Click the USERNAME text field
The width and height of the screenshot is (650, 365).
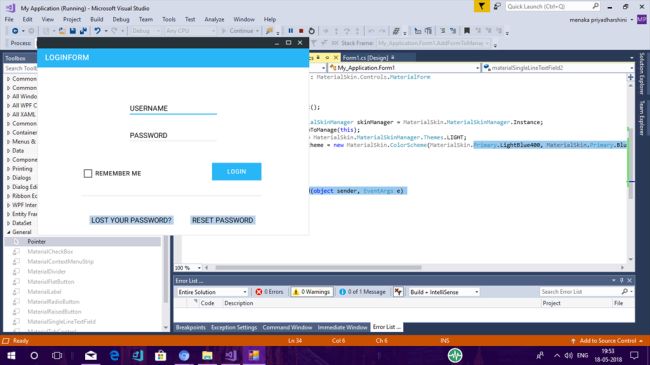coord(173,108)
